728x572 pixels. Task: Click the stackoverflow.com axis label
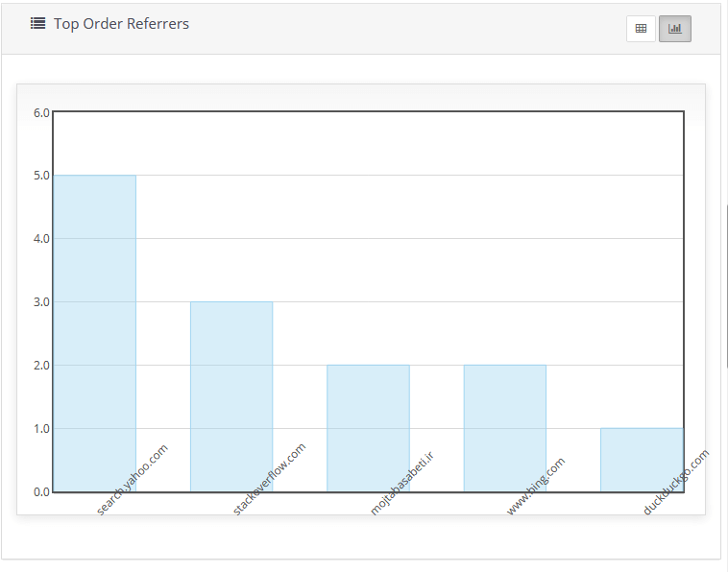point(269,479)
